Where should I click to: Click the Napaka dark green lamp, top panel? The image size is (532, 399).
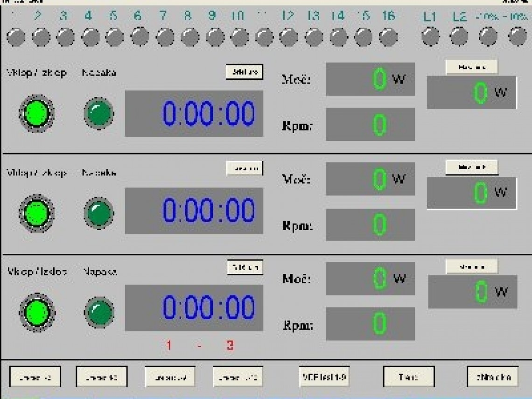[99, 113]
